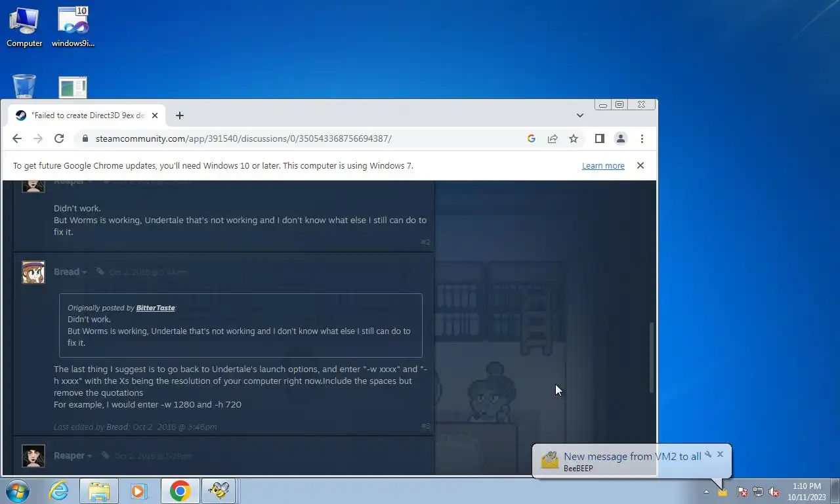The width and height of the screenshot is (840, 504).
Task: Open BeeBEEP bee taskbar icon
Action: pos(218,491)
